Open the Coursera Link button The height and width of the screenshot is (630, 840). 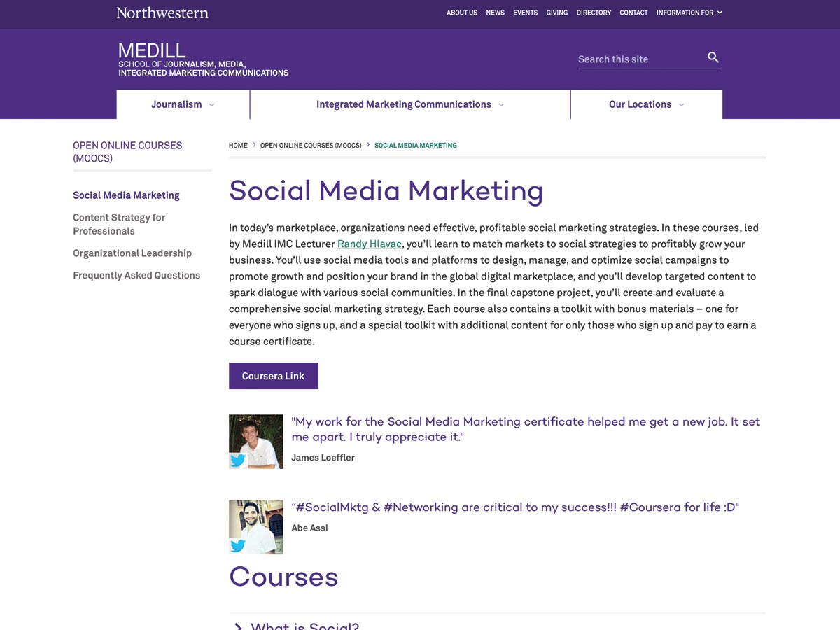(x=273, y=376)
